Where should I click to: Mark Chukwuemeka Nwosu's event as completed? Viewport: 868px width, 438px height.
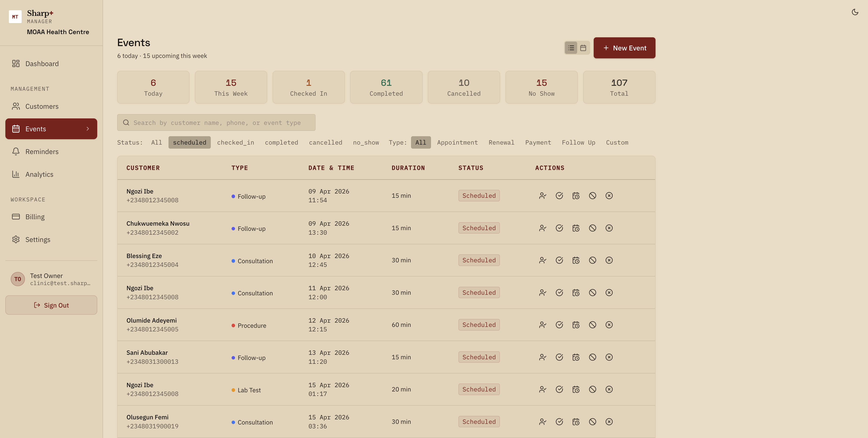[559, 228]
